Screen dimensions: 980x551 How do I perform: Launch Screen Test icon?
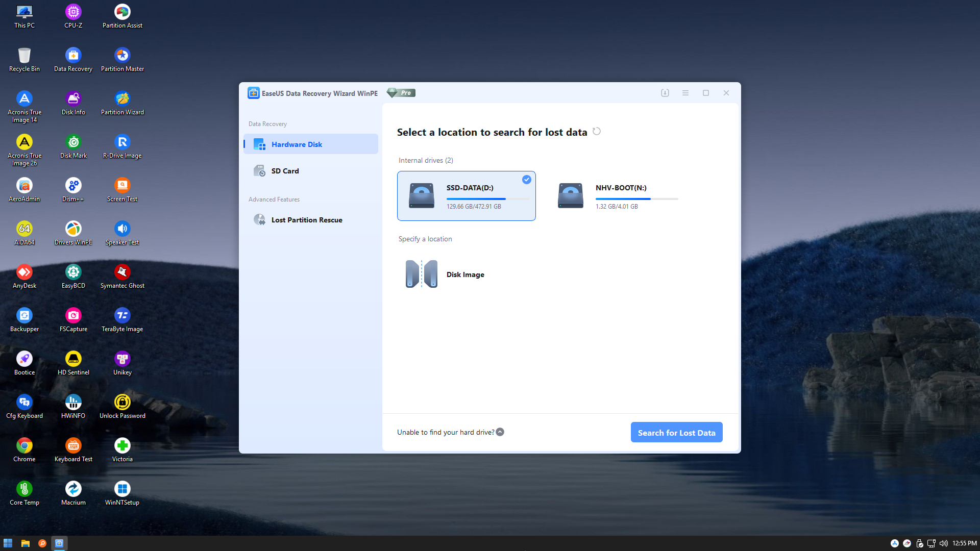pos(122,190)
